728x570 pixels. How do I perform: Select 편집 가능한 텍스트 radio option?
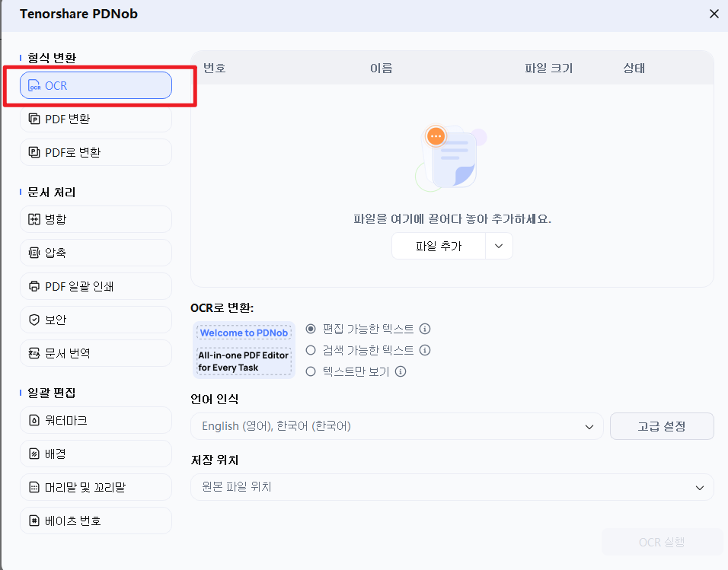[311, 329]
